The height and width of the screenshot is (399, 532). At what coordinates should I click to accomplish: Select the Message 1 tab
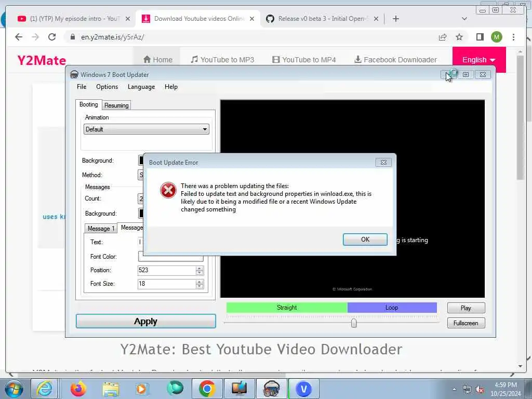coord(101,229)
